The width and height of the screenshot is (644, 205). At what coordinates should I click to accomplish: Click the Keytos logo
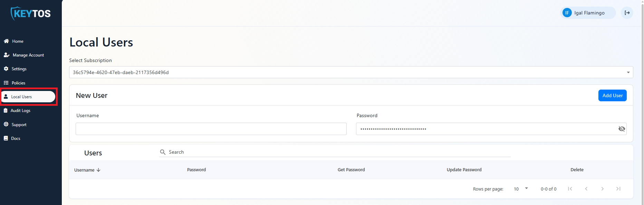pyautogui.click(x=31, y=13)
